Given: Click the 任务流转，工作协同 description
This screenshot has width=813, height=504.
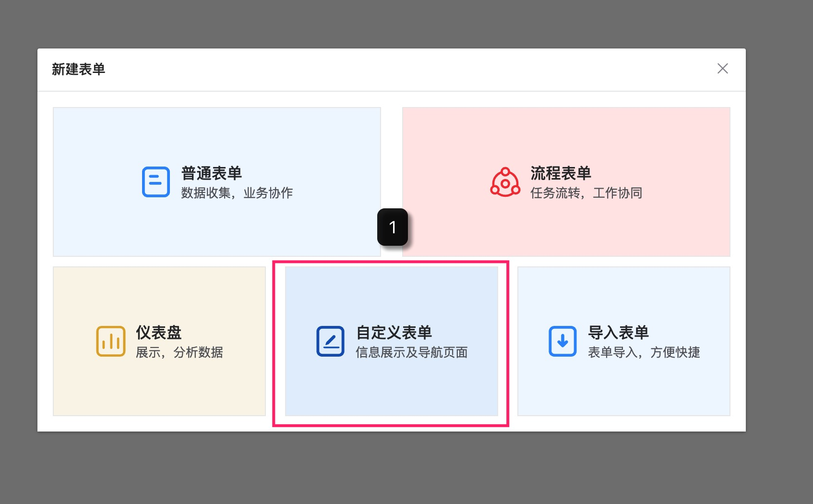Looking at the screenshot, I should pyautogui.click(x=586, y=193).
